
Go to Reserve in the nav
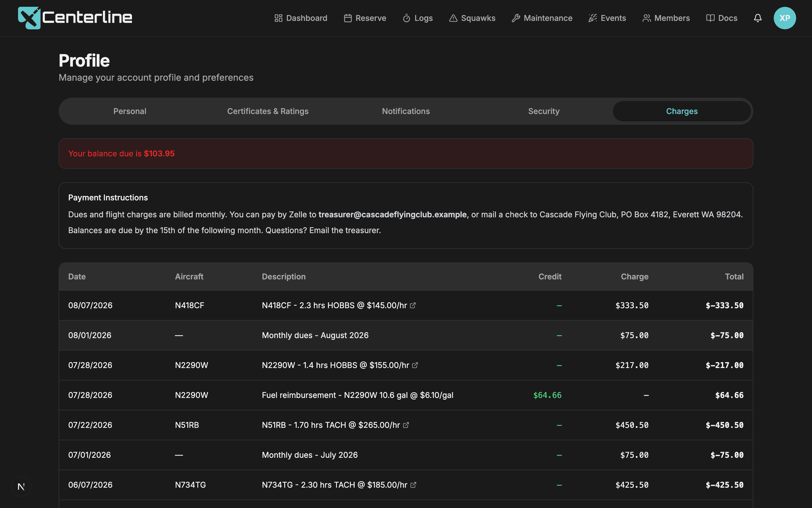coord(365,18)
